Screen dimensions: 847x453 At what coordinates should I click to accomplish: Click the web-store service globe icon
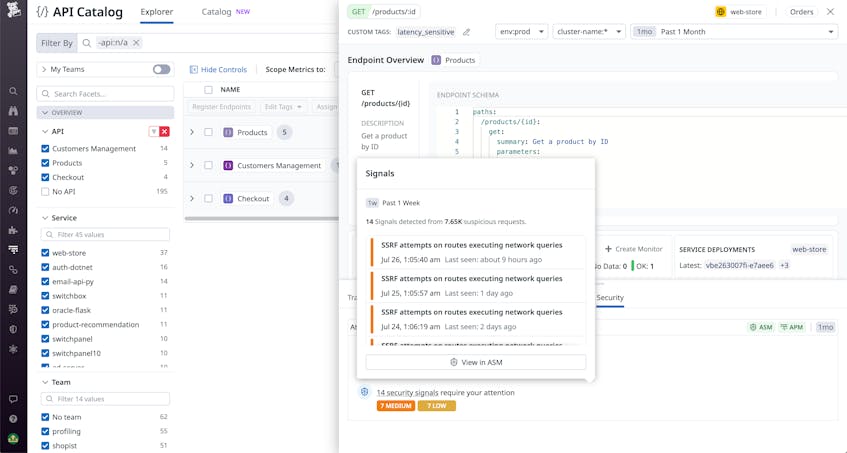point(720,12)
